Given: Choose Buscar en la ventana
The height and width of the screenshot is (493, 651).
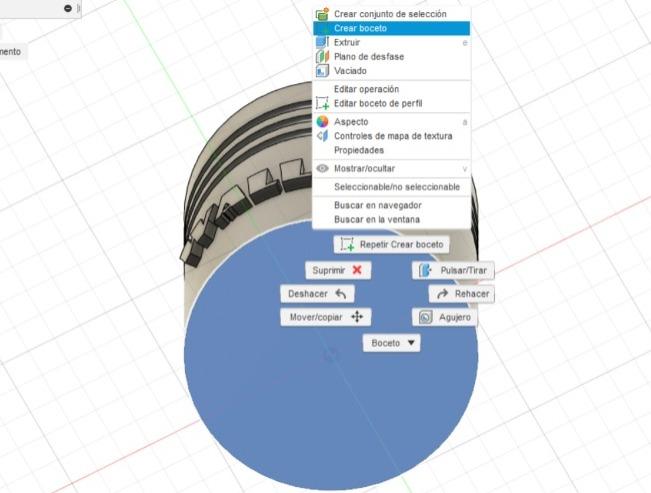Looking at the screenshot, I should 392,219.
